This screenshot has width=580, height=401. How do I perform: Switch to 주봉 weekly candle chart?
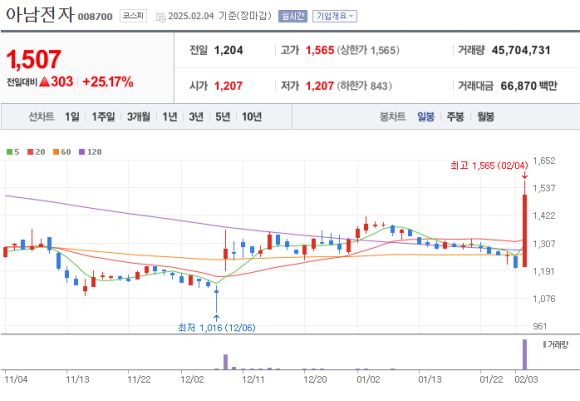[x=455, y=117]
